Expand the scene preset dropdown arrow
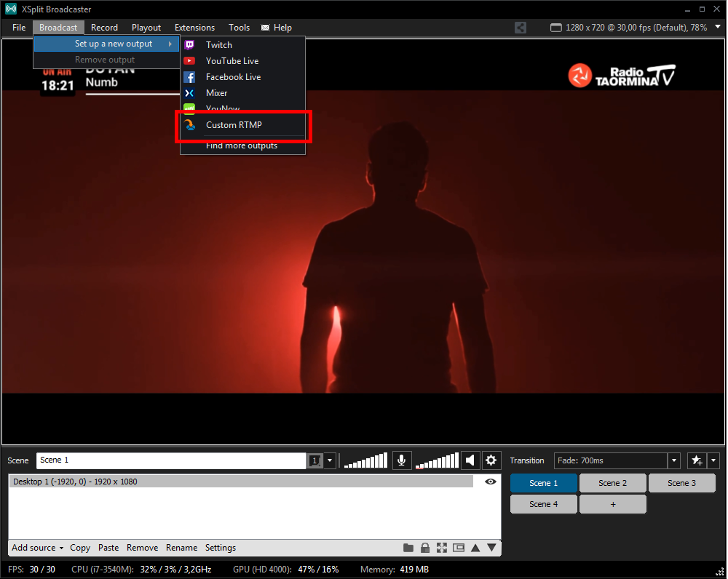The height and width of the screenshot is (579, 728). pyautogui.click(x=330, y=460)
